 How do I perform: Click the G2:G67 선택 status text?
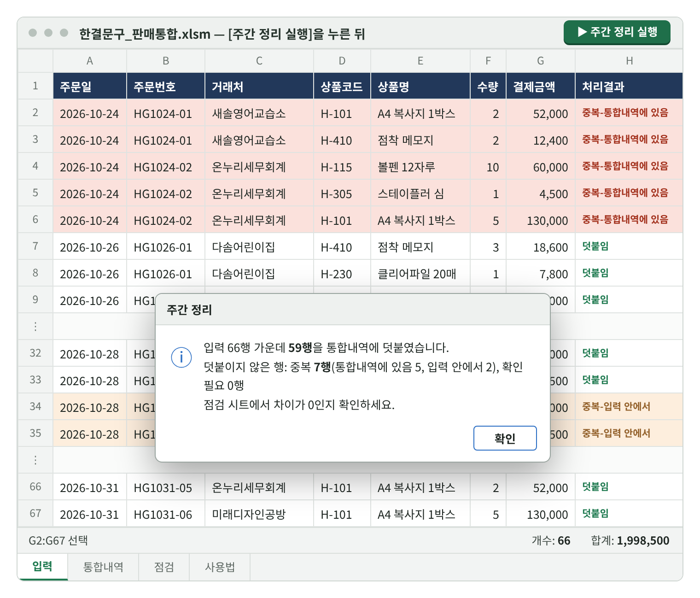[x=58, y=540]
